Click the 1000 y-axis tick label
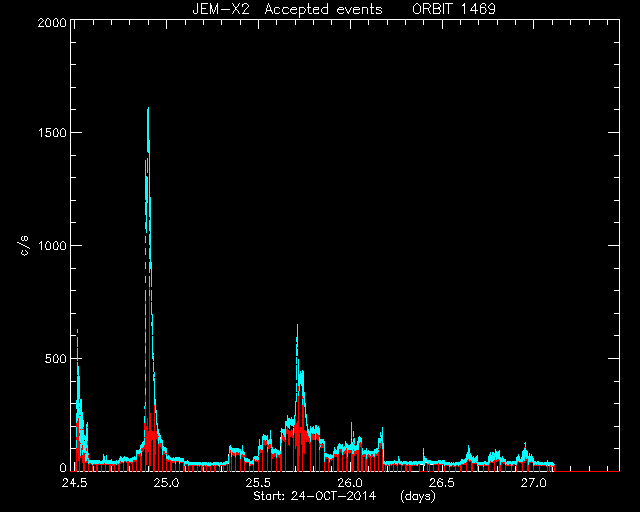The height and width of the screenshot is (512, 640). (x=52, y=245)
